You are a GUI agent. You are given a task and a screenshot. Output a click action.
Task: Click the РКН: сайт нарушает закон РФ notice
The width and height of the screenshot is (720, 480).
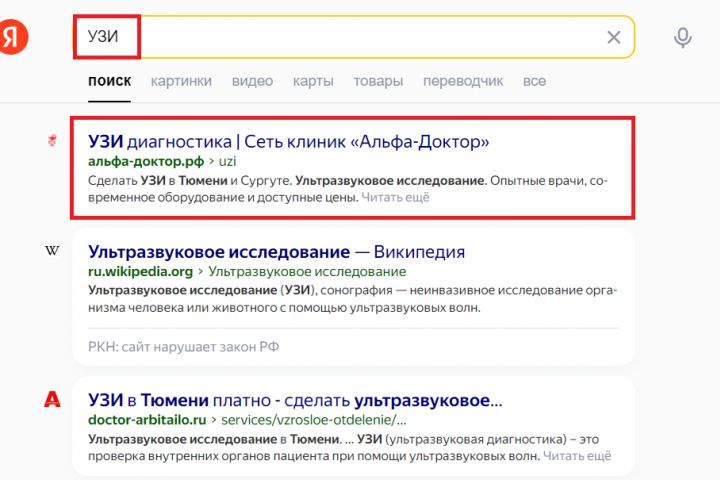[x=184, y=346]
